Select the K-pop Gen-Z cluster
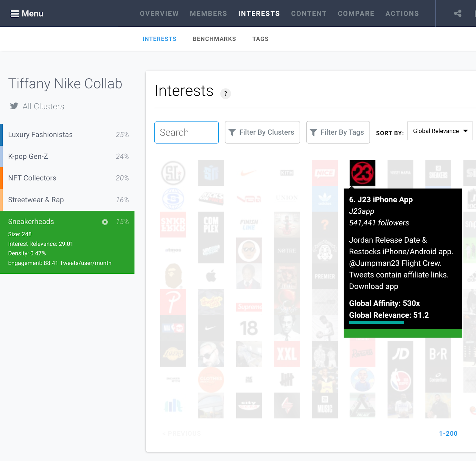Screen dimensions: 476x461 [x=67, y=156]
